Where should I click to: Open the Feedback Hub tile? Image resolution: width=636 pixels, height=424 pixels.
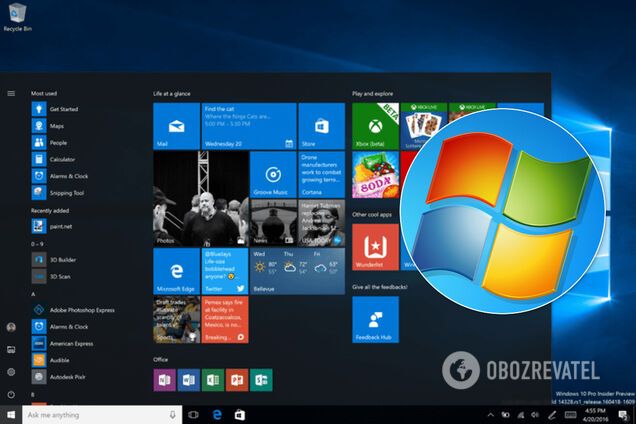[375, 320]
